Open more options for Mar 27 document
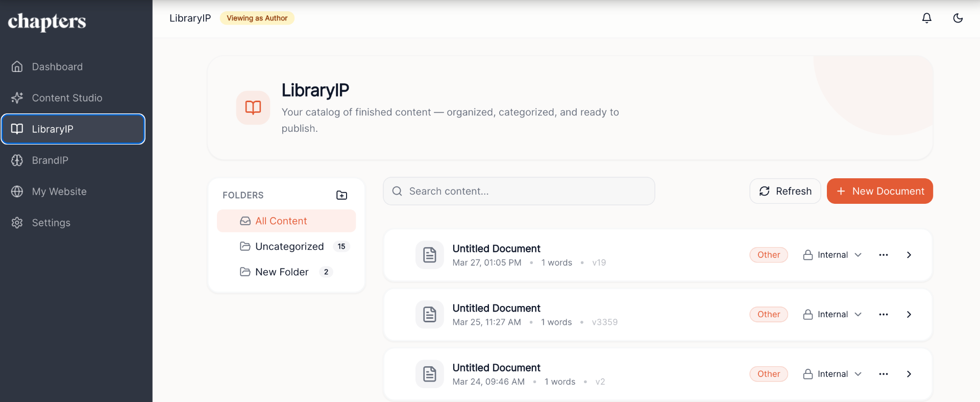The width and height of the screenshot is (980, 402). (x=884, y=254)
